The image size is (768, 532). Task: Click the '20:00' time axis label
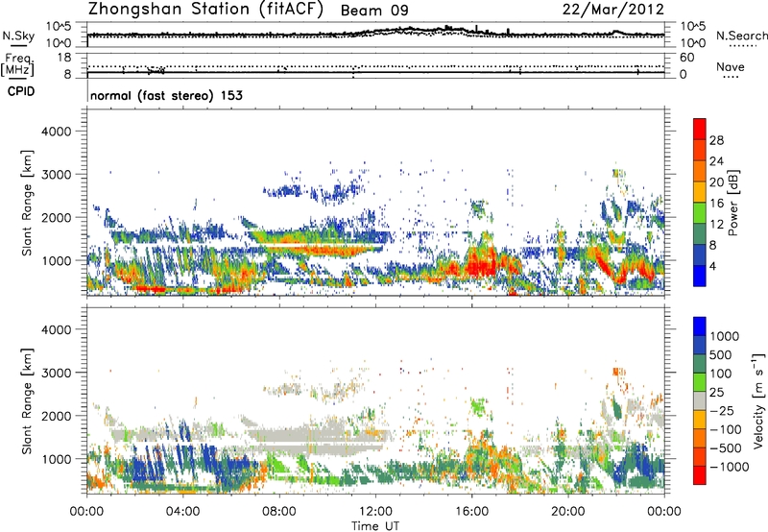(x=568, y=512)
